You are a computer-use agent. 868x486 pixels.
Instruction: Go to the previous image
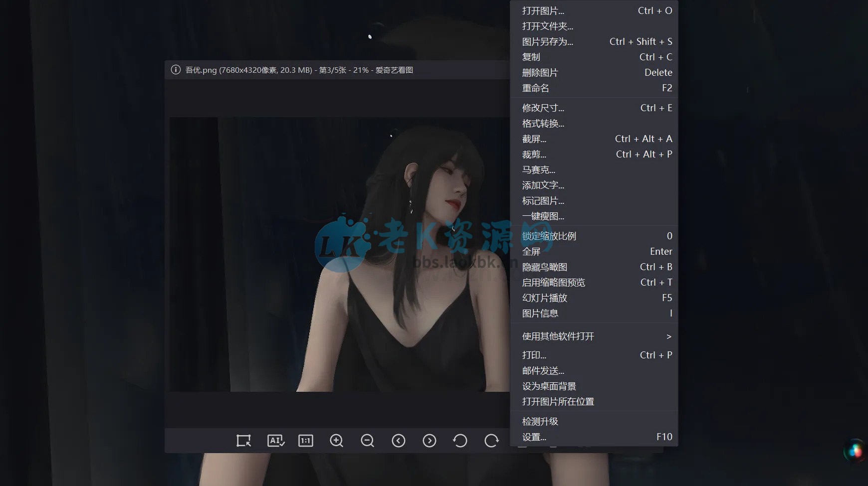(398, 441)
